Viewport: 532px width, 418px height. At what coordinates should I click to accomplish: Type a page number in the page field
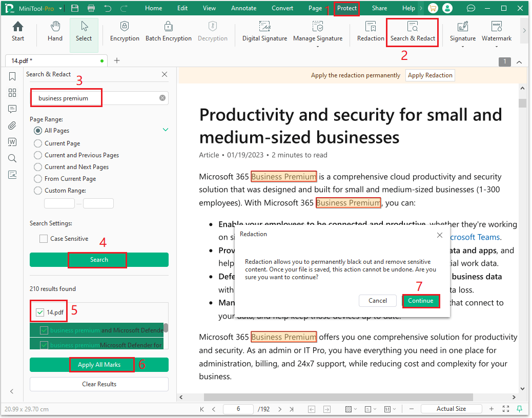(238, 409)
